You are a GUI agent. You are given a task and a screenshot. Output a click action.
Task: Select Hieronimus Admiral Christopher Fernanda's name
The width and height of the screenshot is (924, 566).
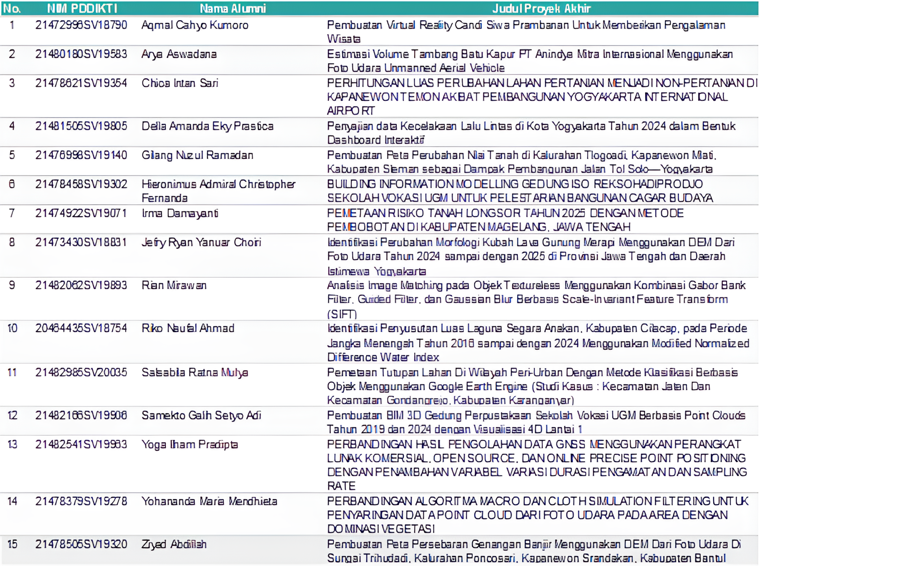[x=218, y=191]
